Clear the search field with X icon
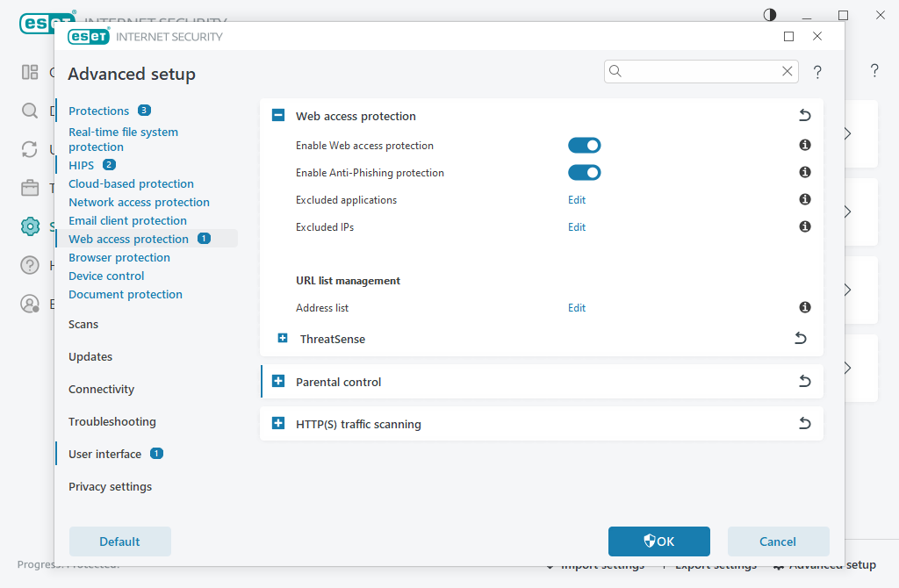Viewport: 899px width, 588px height. click(788, 71)
